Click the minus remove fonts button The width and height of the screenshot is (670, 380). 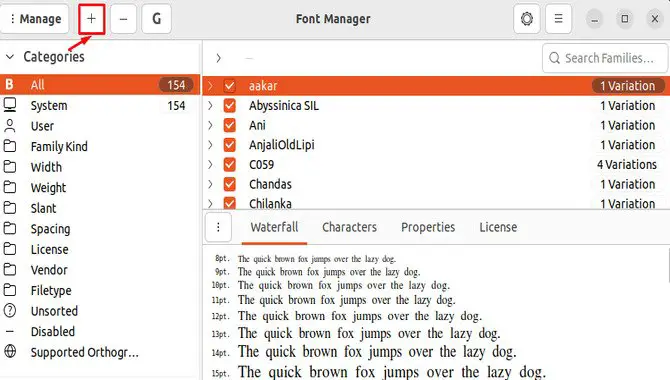pos(123,19)
